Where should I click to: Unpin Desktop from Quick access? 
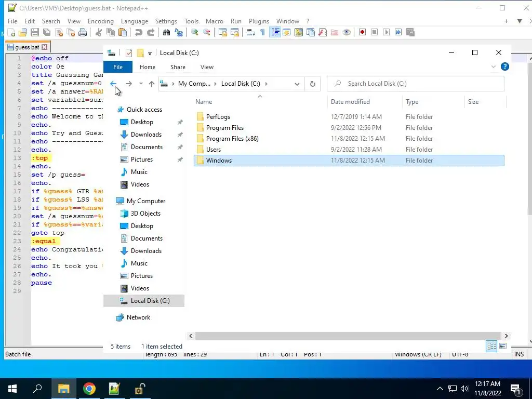click(180, 122)
